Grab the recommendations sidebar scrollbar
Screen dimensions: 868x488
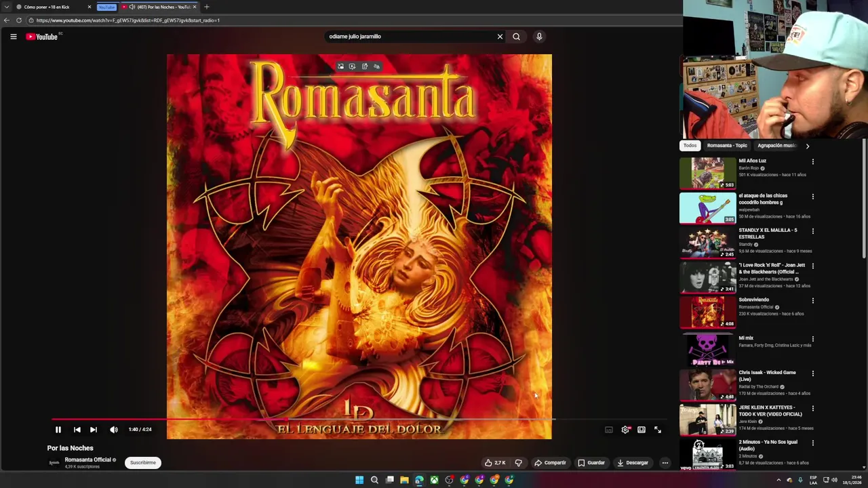[x=864, y=200]
